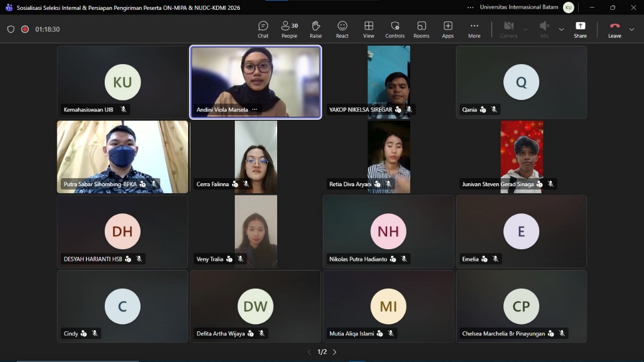This screenshot has width=644, height=362.
Task: Open the More options menu
Action: 474,29
